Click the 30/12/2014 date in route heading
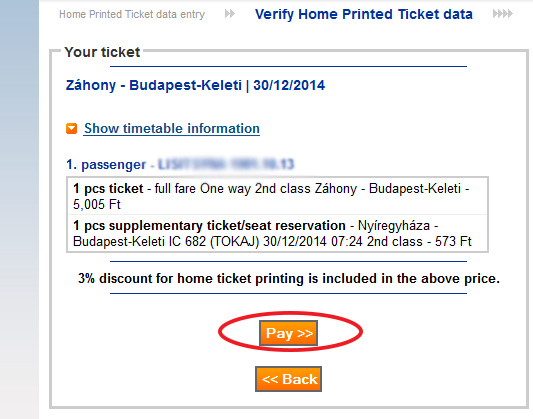Viewport: 533px width, 419px height. [289, 85]
